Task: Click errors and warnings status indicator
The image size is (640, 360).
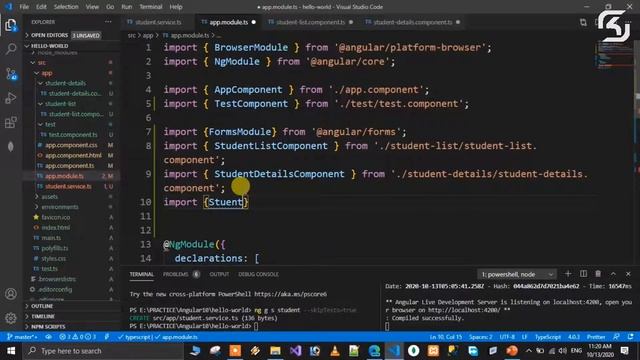Action: click(x=78, y=337)
